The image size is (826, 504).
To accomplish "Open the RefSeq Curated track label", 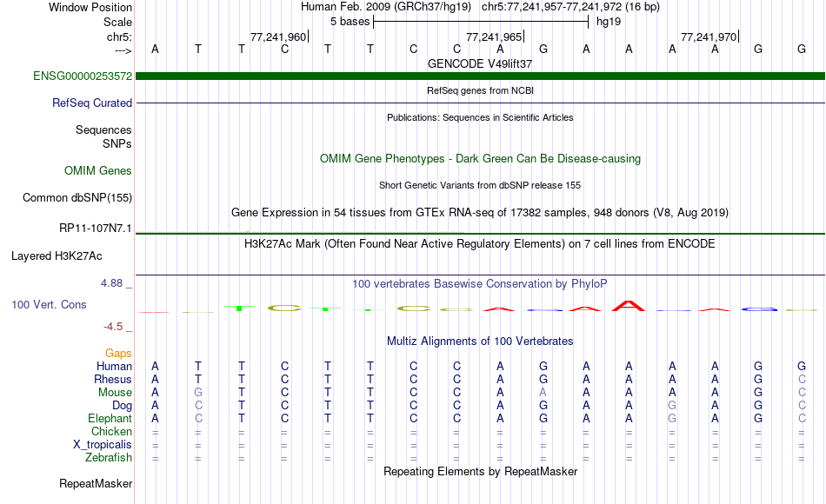I will tap(91, 103).
